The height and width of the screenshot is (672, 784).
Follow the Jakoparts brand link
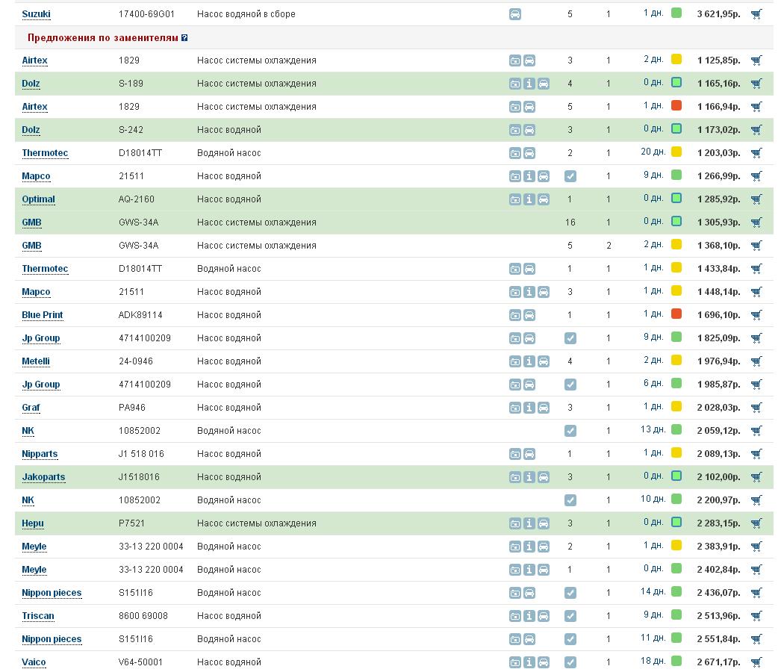click(x=43, y=478)
